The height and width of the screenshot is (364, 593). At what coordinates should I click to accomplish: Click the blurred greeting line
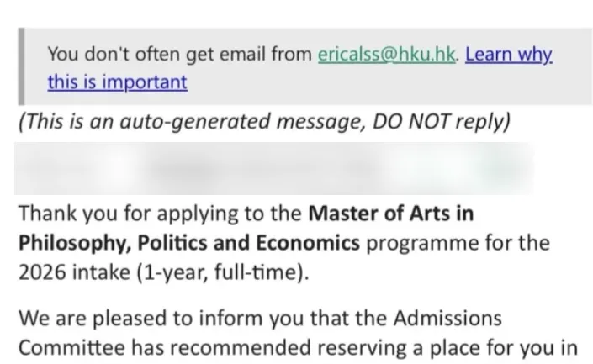pyautogui.click(x=274, y=169)
